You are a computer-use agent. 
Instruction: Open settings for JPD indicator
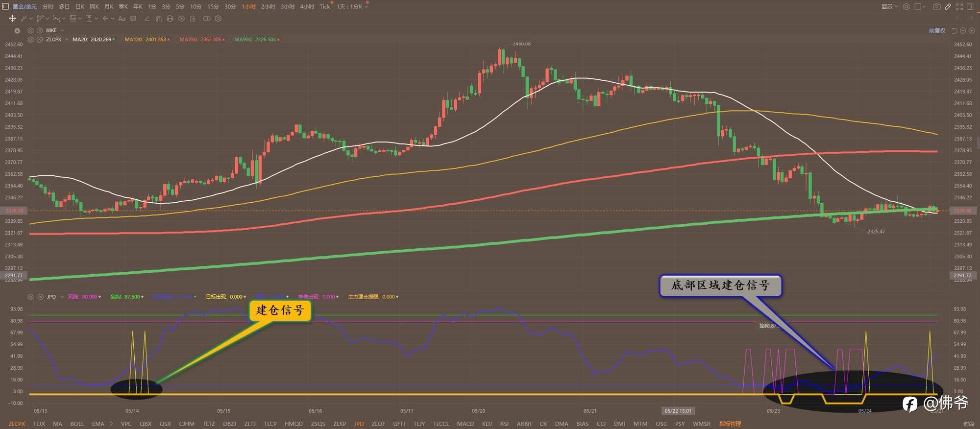(30, 297)
